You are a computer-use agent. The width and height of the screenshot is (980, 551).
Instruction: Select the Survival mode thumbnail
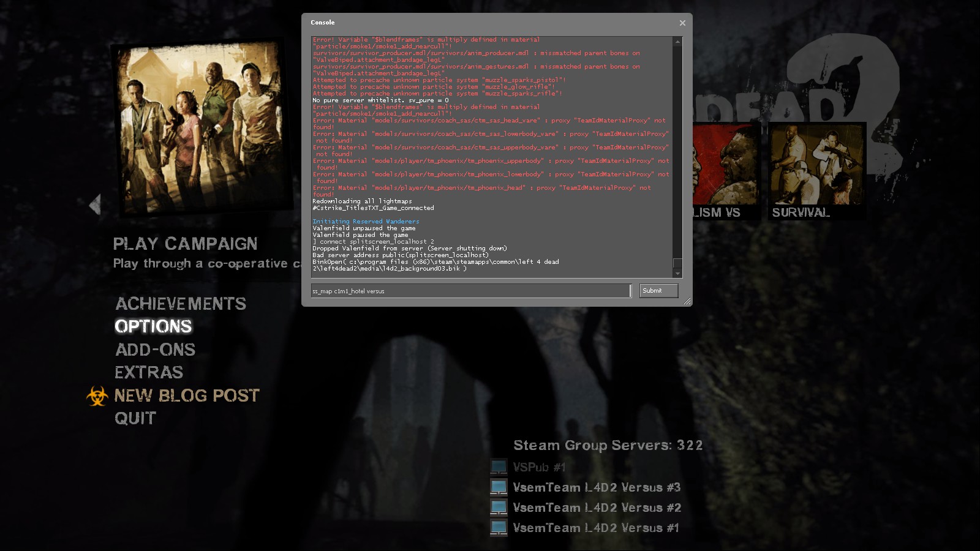(x=816, y=164)
